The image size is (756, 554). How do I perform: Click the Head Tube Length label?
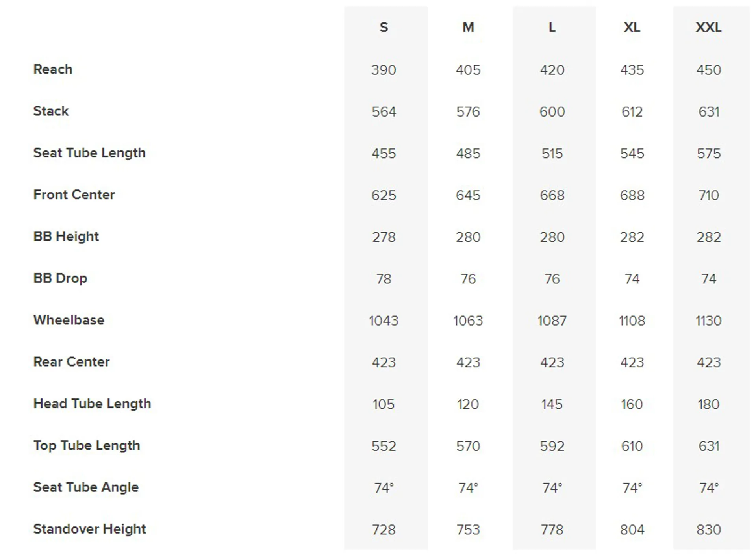(92, 404)
